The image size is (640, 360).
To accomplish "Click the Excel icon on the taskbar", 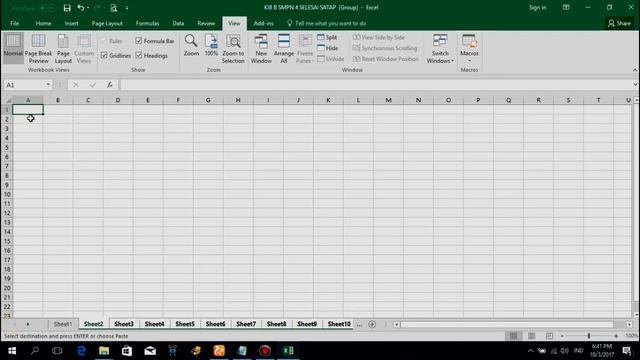I will pos(288,351).
